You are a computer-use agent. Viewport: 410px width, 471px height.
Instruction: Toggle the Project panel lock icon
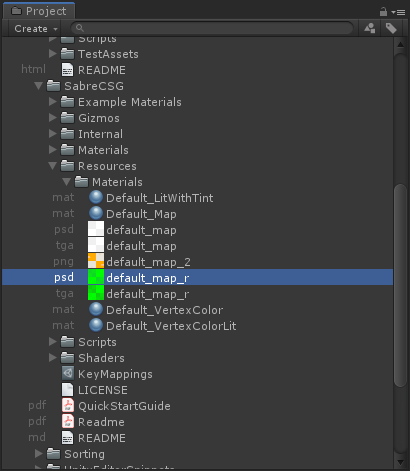click(383, 12)
